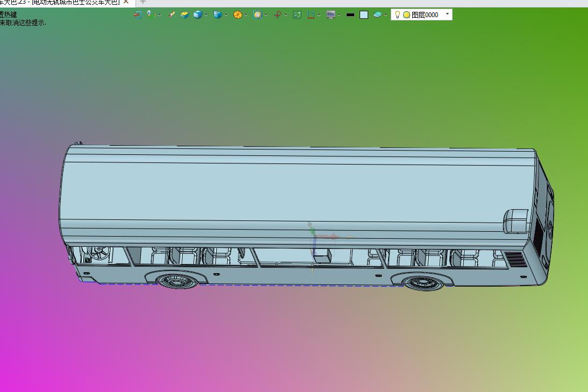This screenshot has height=392, width=588.
Task: Open the dropdown beside the cube-with-sheet icon
Action: [226, 15]
